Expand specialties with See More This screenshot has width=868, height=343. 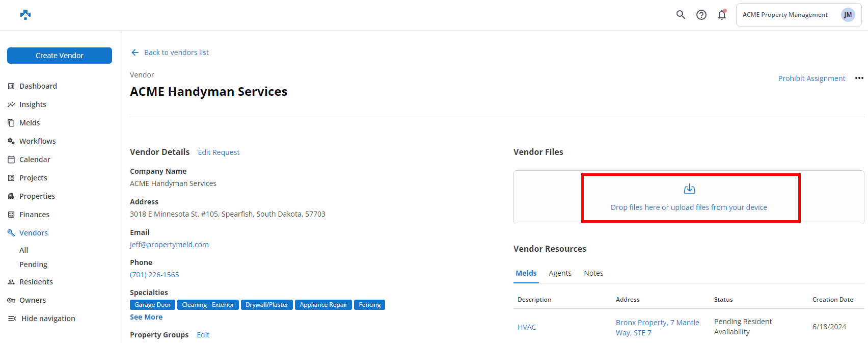146,317
